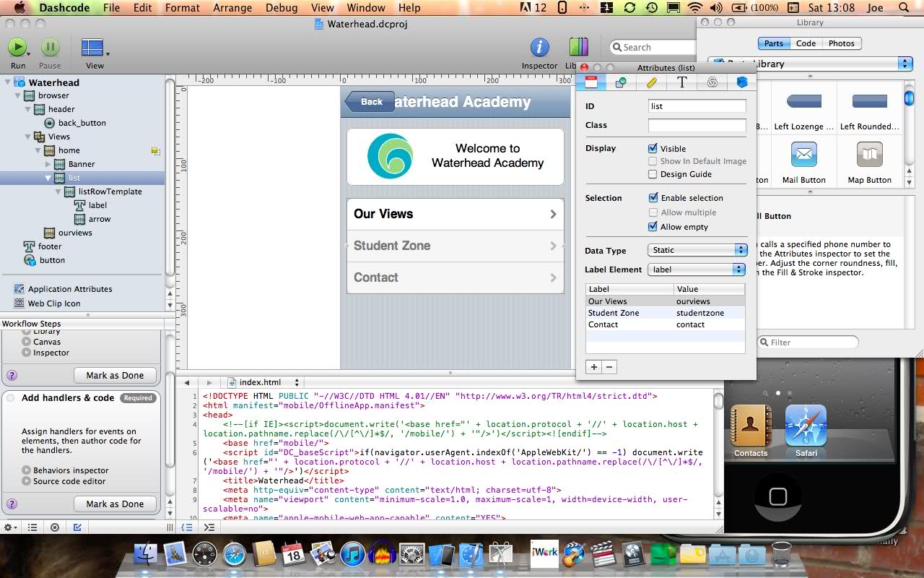Collapse the Views tree node
Image resolution: width=924 pixels, height=578 pixels.
pyautogui.click(x=27, y=137)
